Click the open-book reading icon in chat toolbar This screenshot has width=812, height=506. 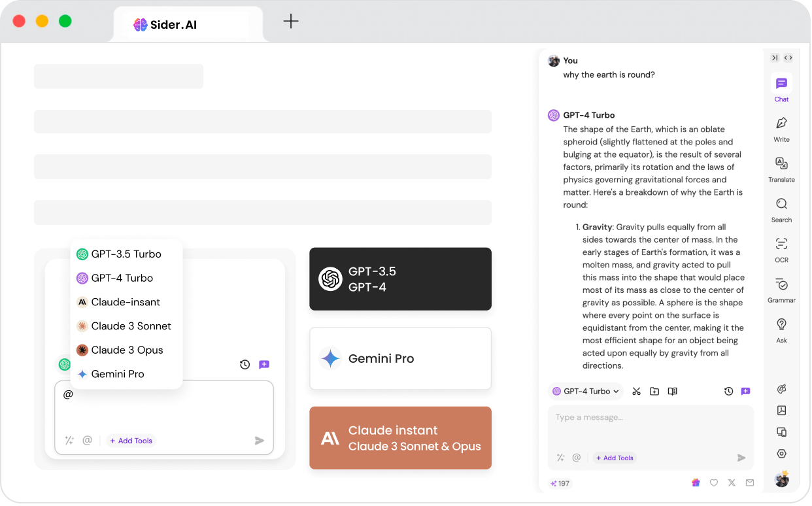point(672,391)
